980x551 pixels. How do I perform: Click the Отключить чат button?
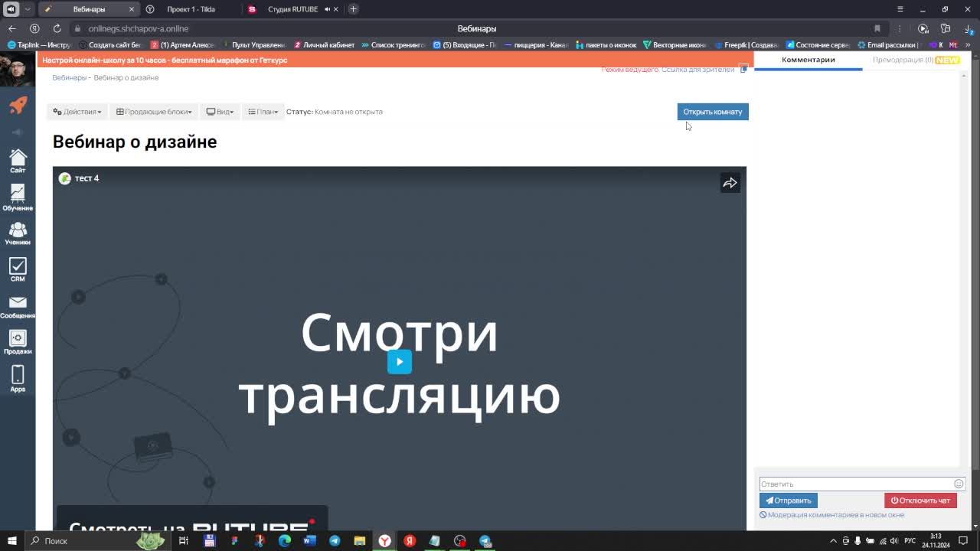[x=920, y=500]
